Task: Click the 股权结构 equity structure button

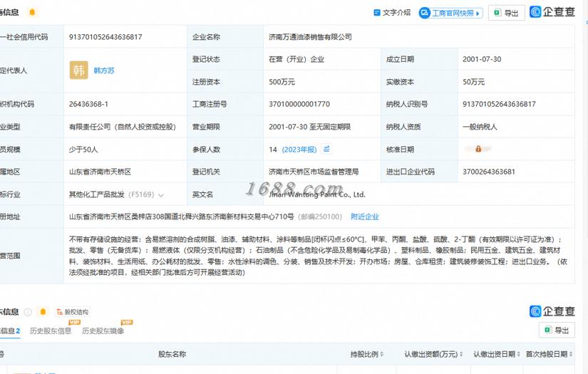Action: point(73,312)
